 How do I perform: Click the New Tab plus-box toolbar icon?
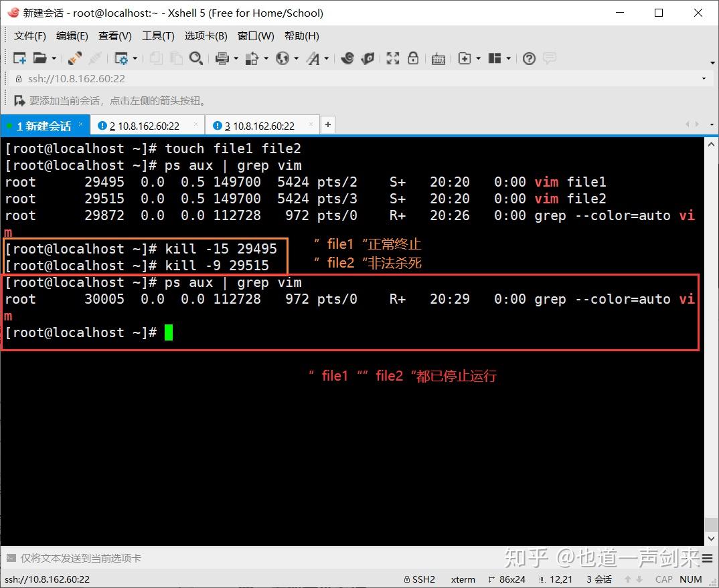point(465,58)
